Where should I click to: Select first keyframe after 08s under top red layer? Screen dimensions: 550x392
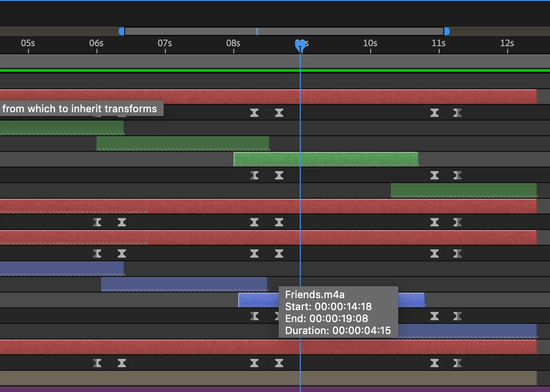point(254,113)
